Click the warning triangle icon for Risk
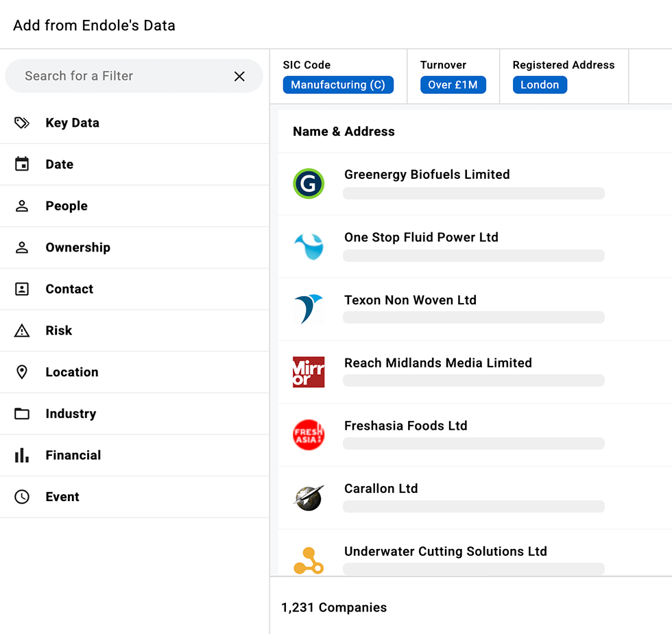 22,331
